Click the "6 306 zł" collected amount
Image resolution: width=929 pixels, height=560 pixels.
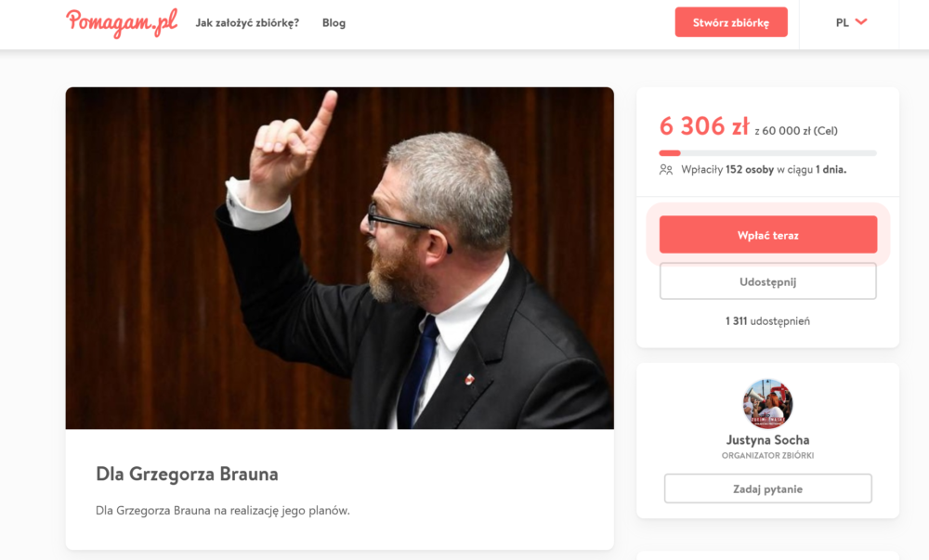[704, 126]
